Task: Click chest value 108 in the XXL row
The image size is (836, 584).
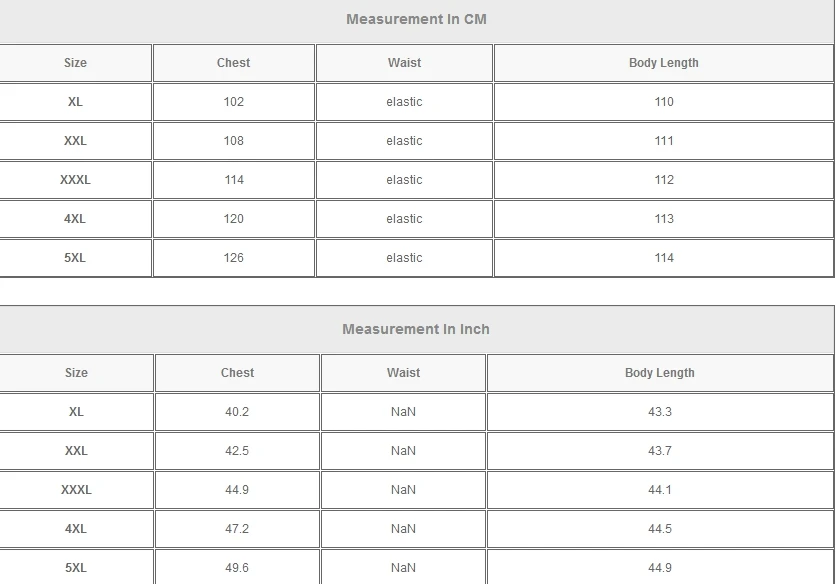Action: tap(233, 141)
